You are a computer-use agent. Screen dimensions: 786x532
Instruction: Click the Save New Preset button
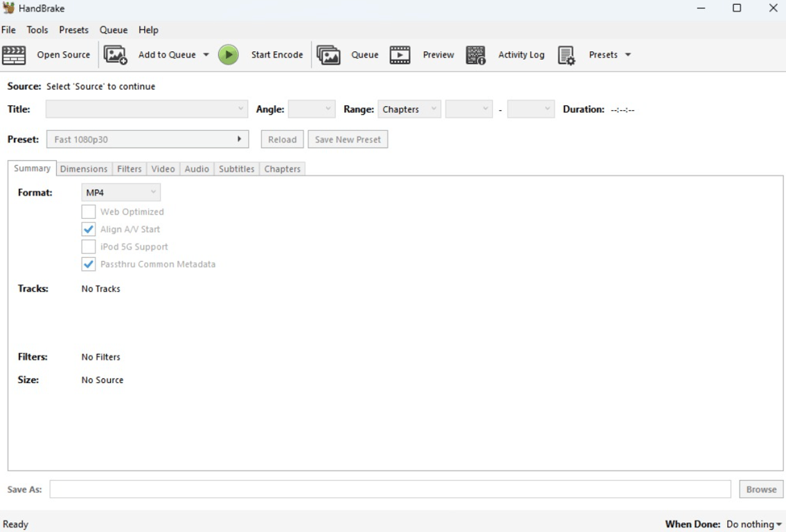click(x=348, y=139)
